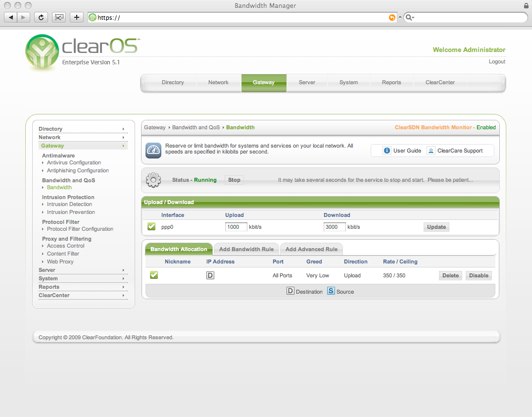Image resolution: width=532 pixels, height=417 pixels.
Task: Open Antiphishing Configuration page
Action: [x=78, y=170]
